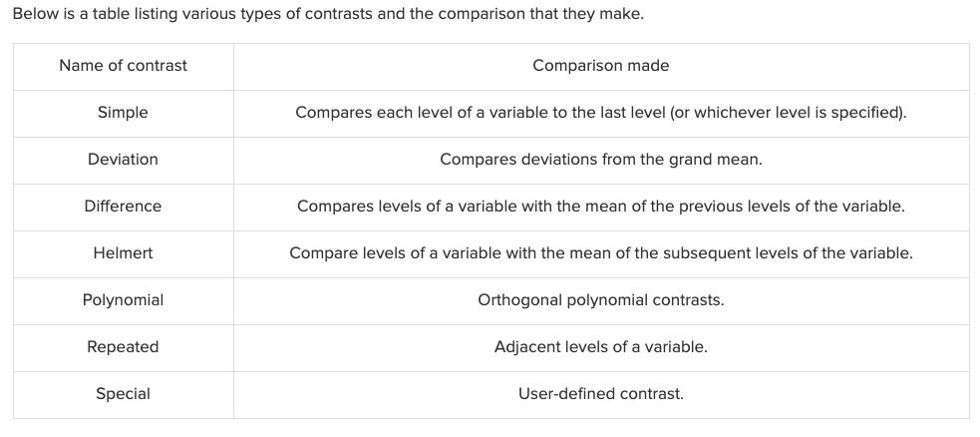Click the Helmert row subsequent-levels description
Viewport: 980px width, 437px height.
pos(600,253)
